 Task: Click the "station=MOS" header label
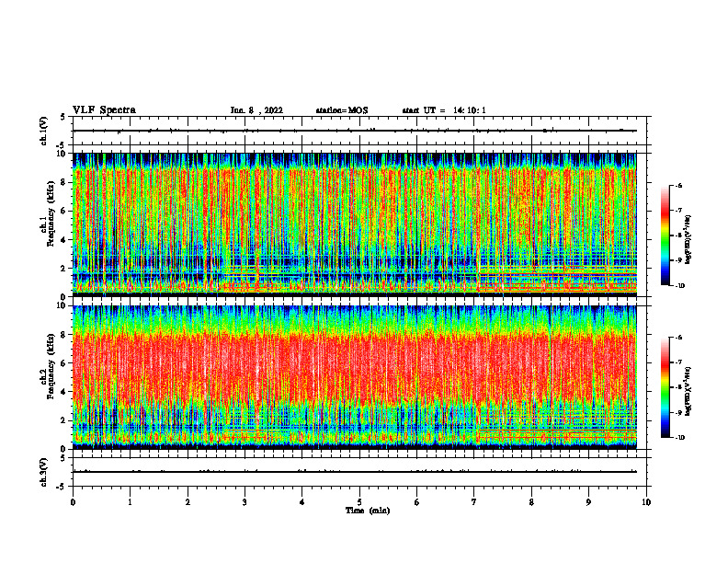pyautogui.click(x=342, y=110)
